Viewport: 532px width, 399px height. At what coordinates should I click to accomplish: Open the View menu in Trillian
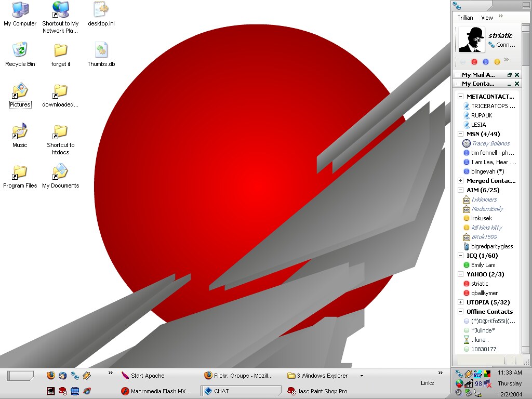pyautogui.click(x=487, y=18)
